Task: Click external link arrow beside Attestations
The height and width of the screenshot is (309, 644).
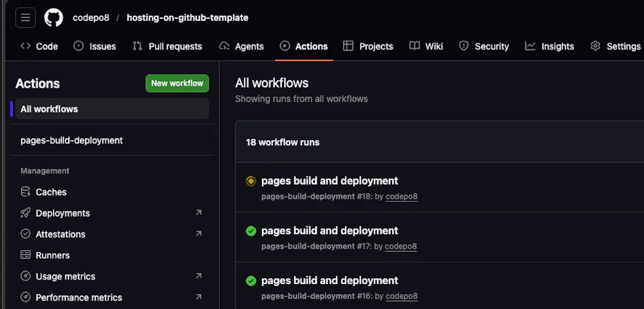Action: pos(199,234)
